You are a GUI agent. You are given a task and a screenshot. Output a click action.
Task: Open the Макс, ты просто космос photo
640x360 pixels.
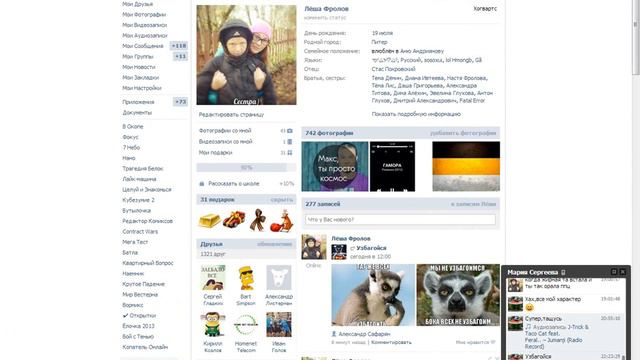335,167
